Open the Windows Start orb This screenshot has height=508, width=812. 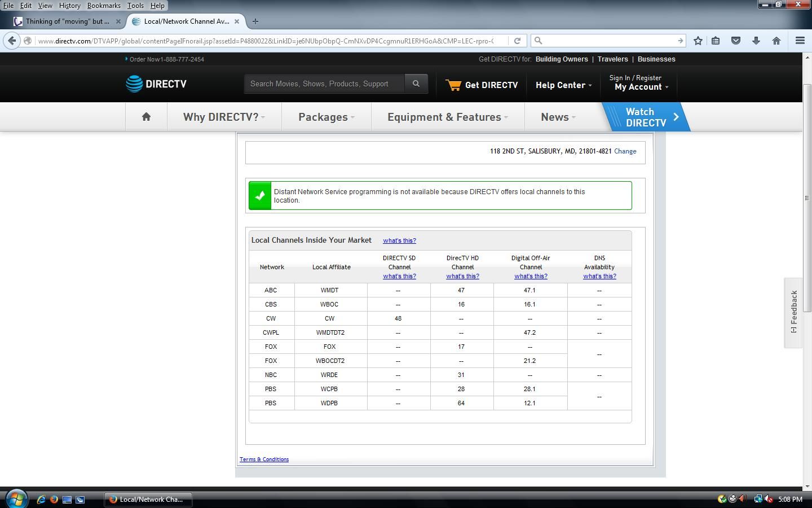(x=16, y=499)
